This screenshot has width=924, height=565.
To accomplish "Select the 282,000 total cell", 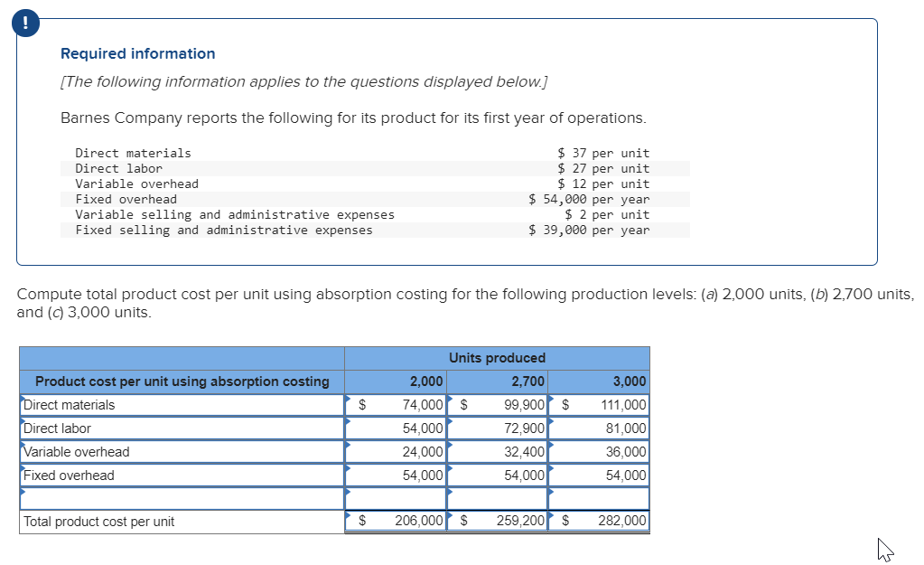I will [x=599, y=521].
